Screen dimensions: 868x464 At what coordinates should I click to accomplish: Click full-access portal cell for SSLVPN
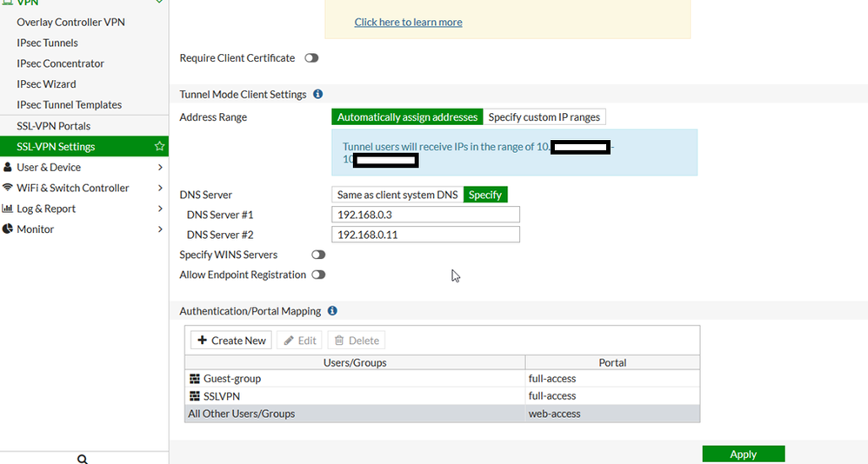click(x=612, y=396)
